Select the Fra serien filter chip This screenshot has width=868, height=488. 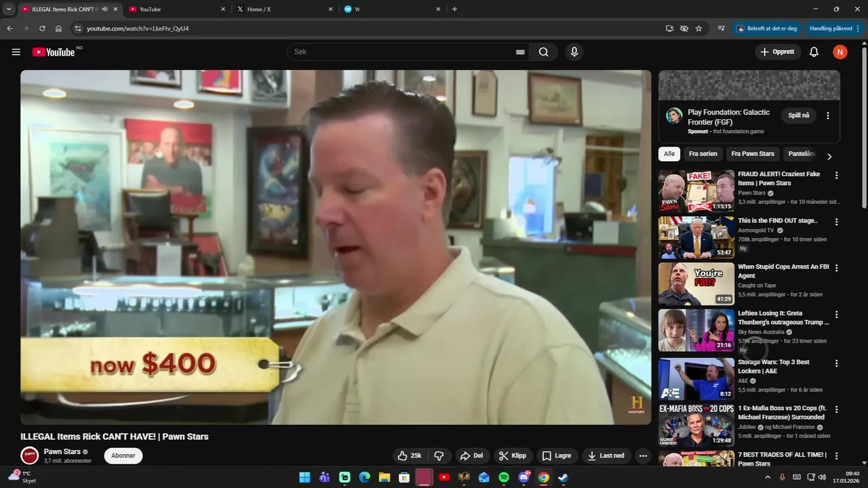click(x=703, y=154)
